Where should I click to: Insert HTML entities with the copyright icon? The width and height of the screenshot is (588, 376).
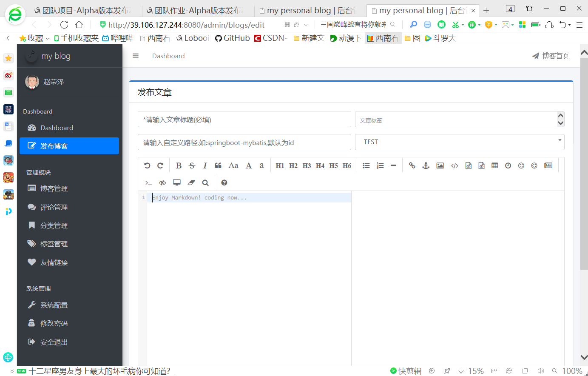click(x=534, y=165)
